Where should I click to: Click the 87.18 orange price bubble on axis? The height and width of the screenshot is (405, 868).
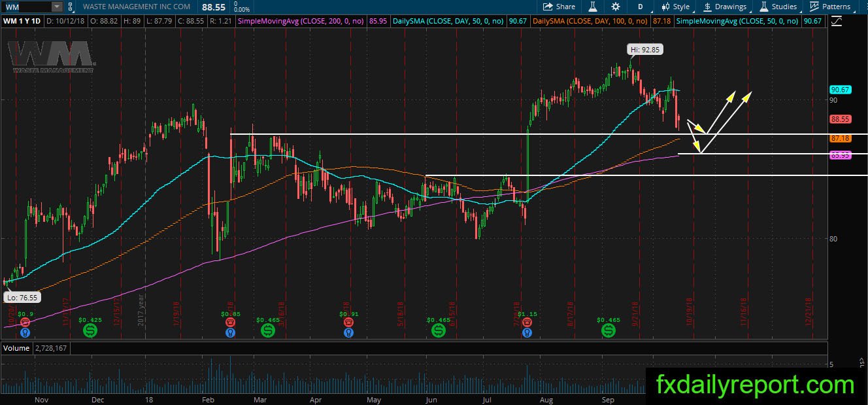tap(840, 139)
